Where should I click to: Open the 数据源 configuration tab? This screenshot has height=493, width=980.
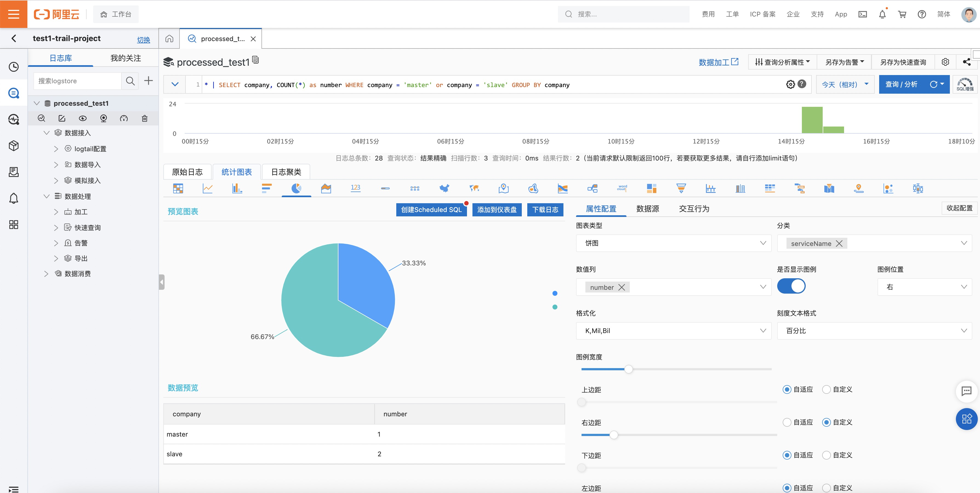pyautogui.click(x=648, y=209)
